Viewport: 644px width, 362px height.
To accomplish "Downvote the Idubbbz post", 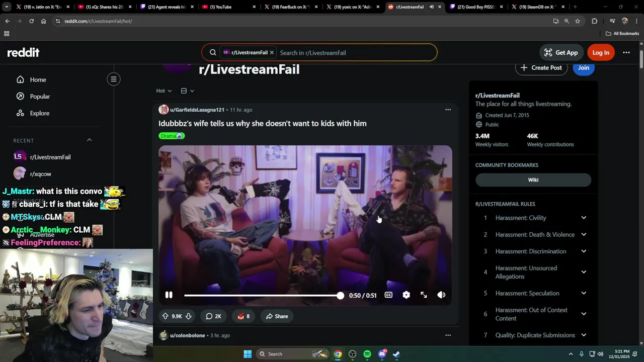I will [188, 316].
